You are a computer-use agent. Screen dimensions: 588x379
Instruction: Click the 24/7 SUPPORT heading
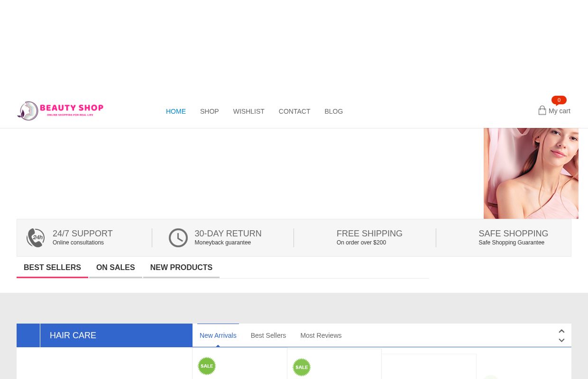83,234
